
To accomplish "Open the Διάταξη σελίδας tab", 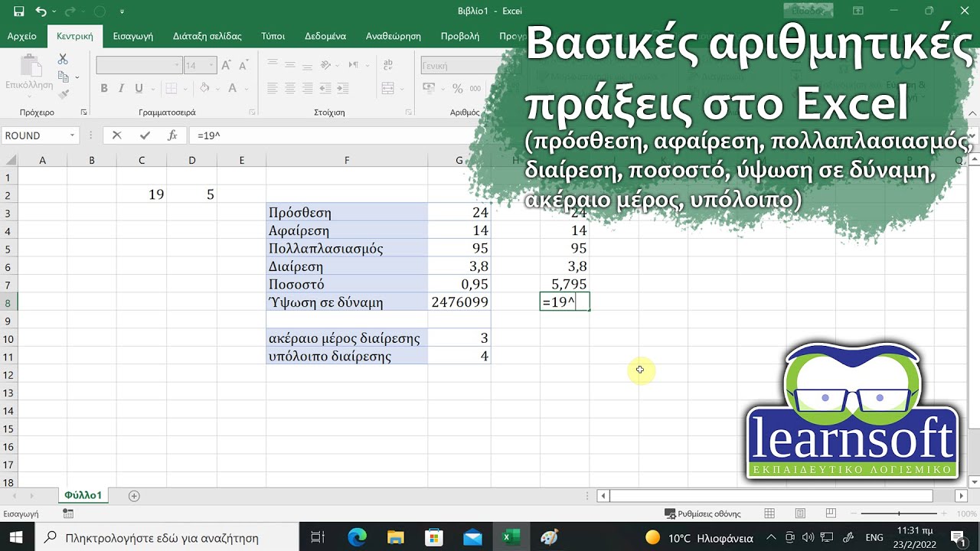I will 207,36.
